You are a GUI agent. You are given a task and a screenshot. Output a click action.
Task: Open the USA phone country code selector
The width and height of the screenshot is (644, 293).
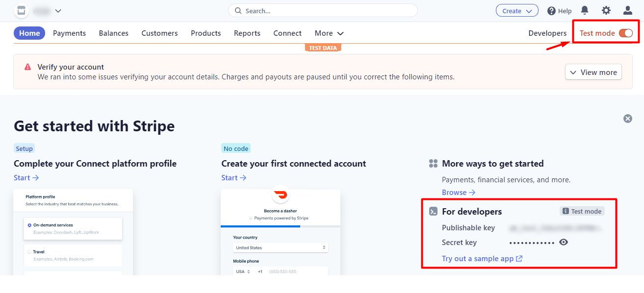[x=243, y=271]
